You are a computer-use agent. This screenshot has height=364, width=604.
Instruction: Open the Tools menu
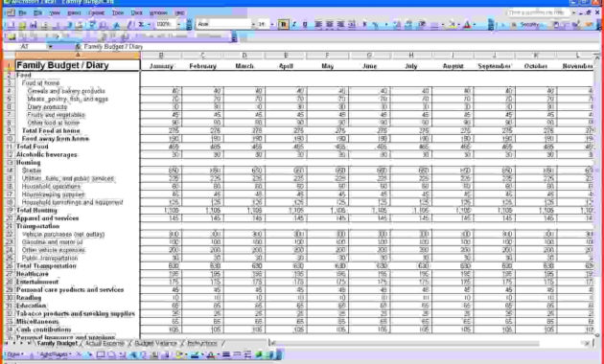(x=118, y=13)
